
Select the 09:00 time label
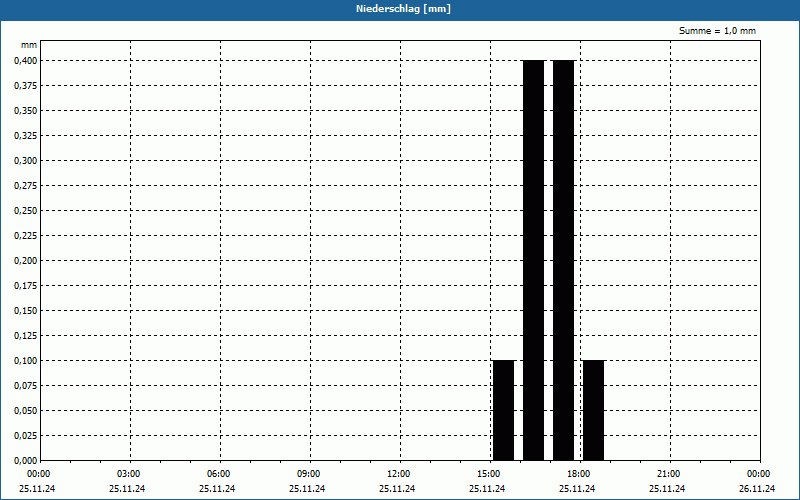click(309, 474)
